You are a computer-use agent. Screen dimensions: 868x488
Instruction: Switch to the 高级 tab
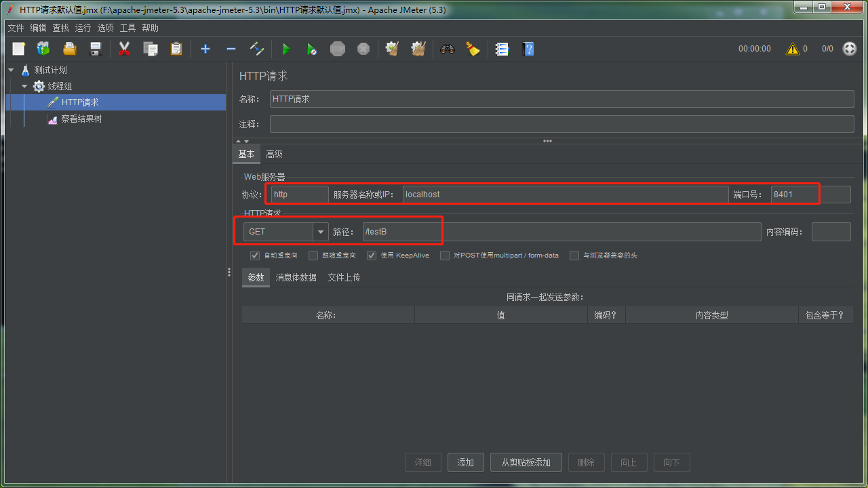274,154
